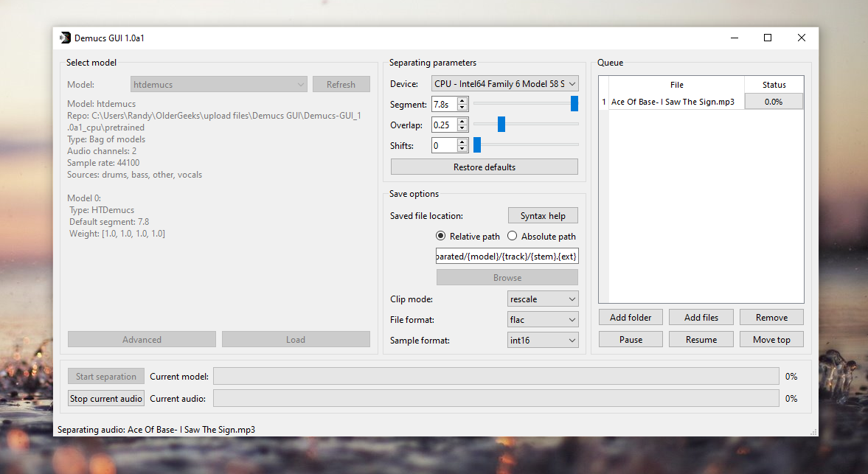This screenshot has width=868, height=474.
Task: Click the Overlap value field showing 0.25
Action: 445,125
